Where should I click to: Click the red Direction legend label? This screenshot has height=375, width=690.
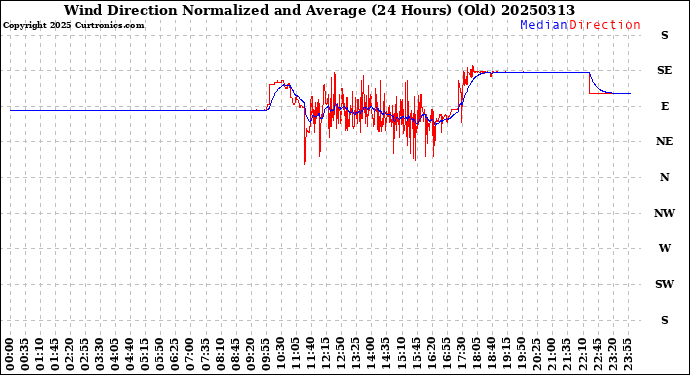click(605, 25)
